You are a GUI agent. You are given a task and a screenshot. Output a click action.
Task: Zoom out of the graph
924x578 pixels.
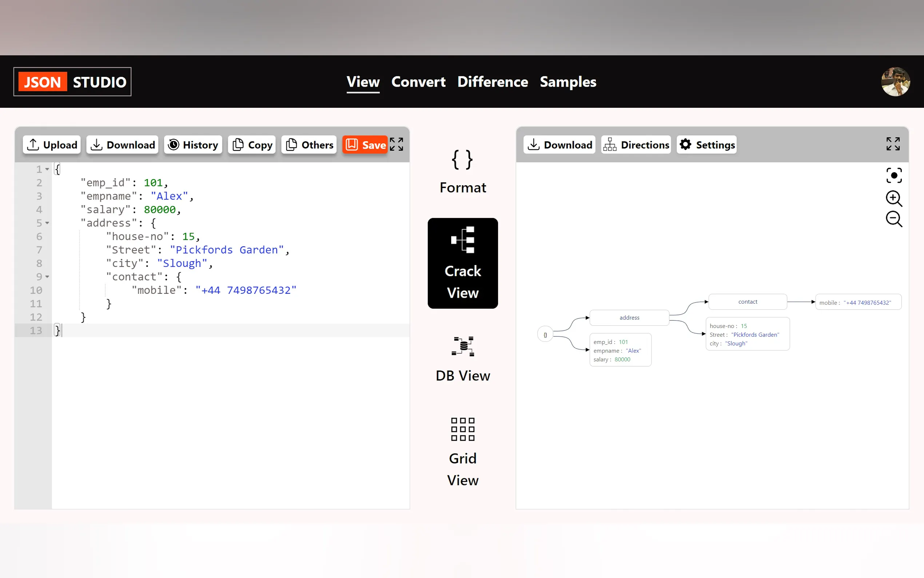coord(893,219)
